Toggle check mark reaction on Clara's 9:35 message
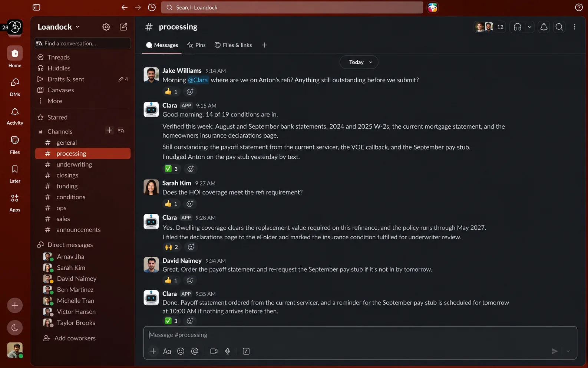This screenshot has height=368, width=588. 171,321
